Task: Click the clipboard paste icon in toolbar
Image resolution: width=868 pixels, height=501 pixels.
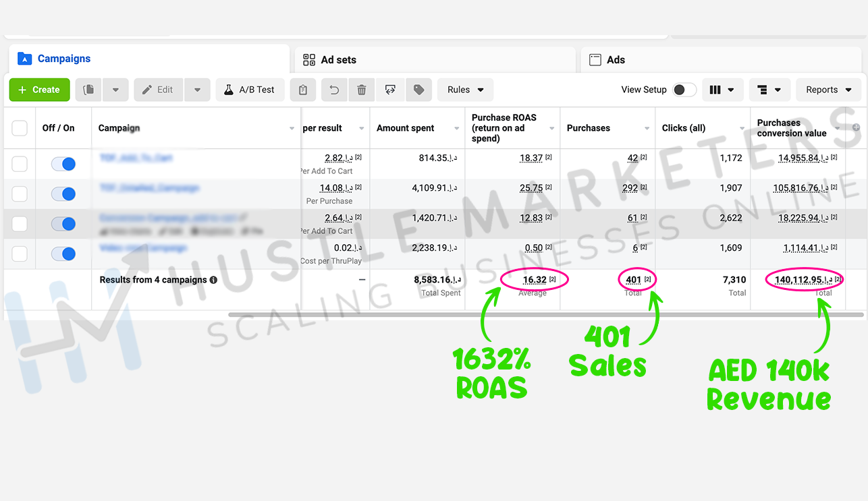Action: pos(303,90)
